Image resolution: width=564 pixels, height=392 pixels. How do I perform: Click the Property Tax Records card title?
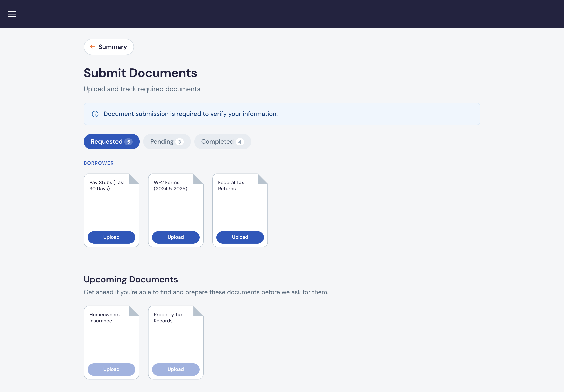168,318
